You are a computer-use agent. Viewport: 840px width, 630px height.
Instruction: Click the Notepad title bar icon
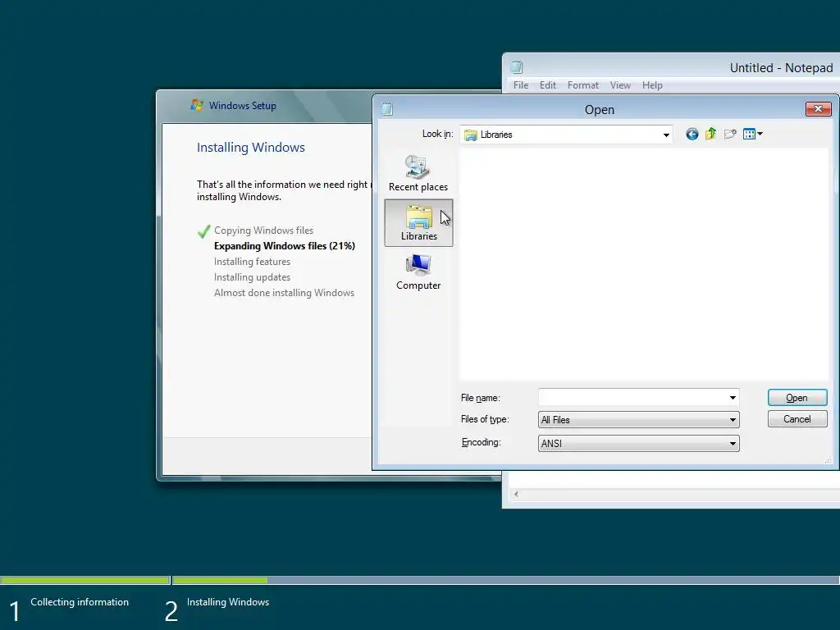[x=517, y=67]
